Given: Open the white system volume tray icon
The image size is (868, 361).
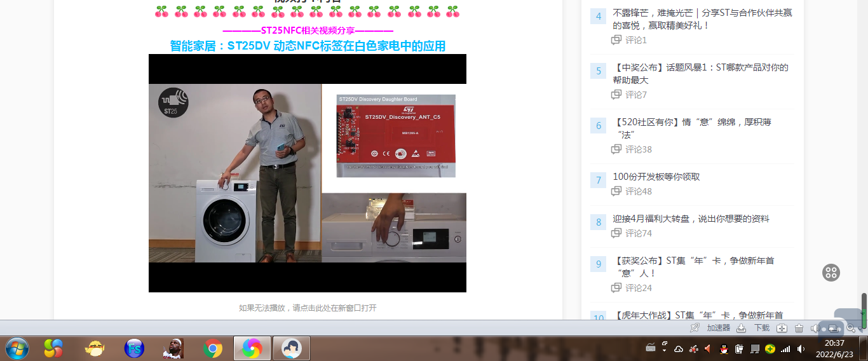Looking at the screenshot, I should point(801,349).
